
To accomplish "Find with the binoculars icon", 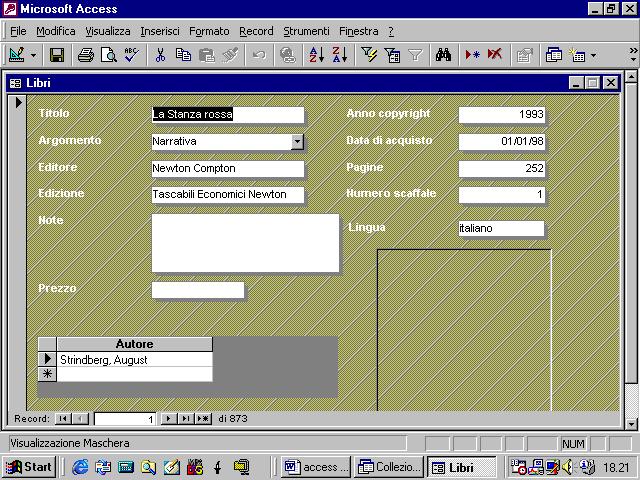I will 443,55.
